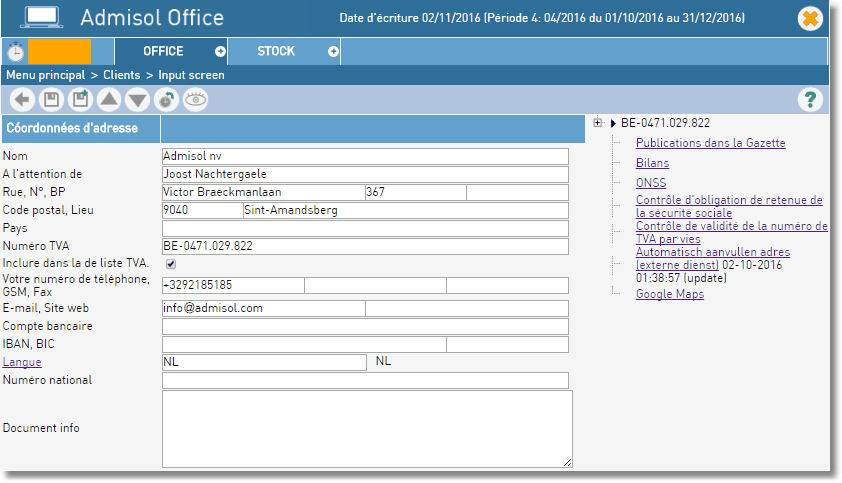Screen dimensions: 842x483
Task: Click the Compte bancaire field
Action: [365, 326]
